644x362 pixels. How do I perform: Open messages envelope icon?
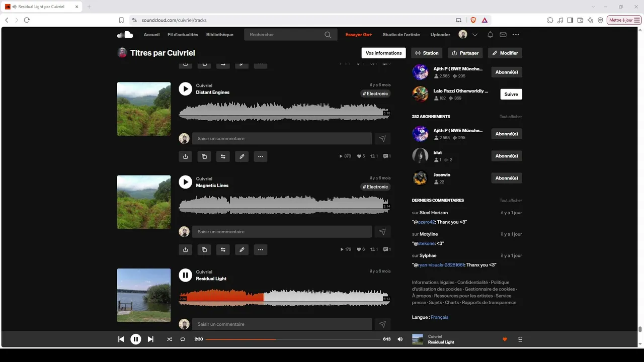tap(503, 35)
